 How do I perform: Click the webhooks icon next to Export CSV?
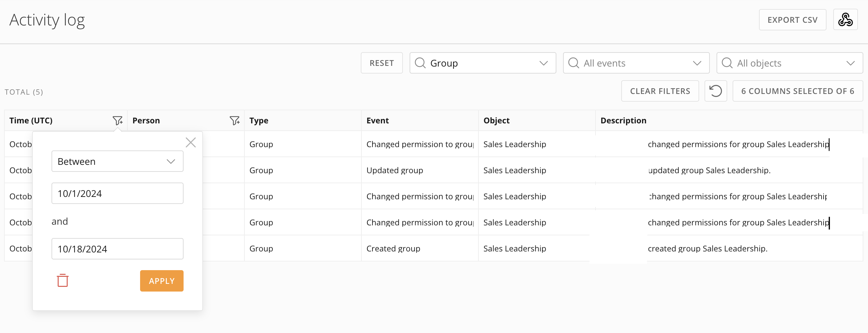pyautogui.click(x=845, y=20)
